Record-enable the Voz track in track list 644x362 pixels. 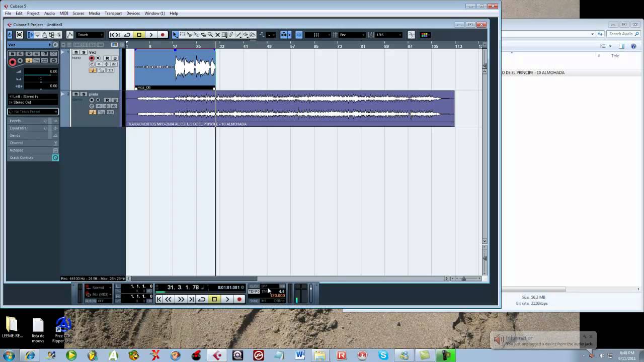tap(92, 58)
